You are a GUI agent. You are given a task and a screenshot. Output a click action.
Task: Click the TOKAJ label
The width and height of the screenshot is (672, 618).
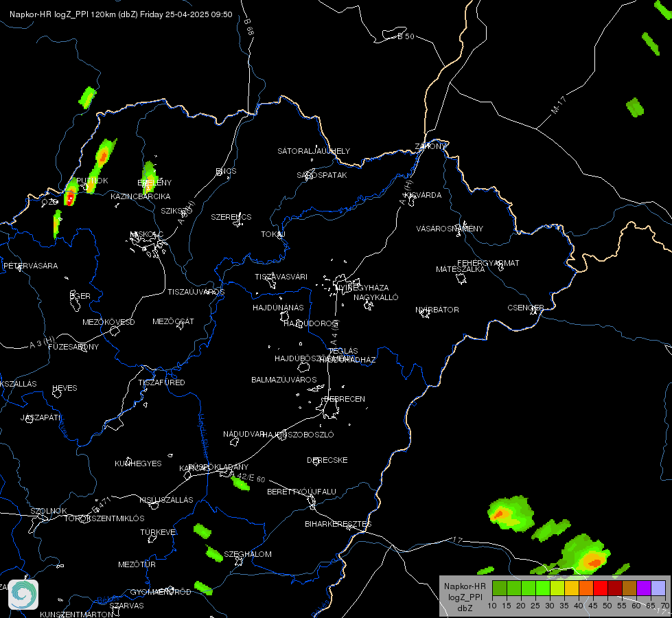(x=273, y=234)
